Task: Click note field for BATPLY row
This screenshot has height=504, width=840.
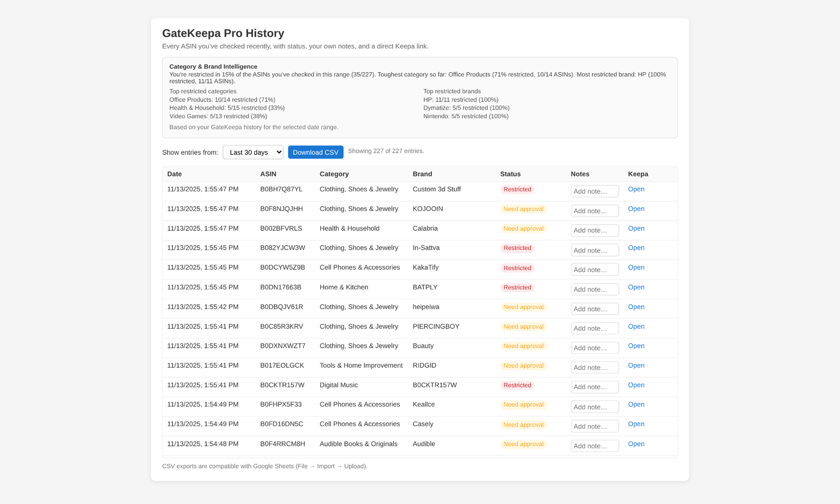Action: tap(594, 290)
